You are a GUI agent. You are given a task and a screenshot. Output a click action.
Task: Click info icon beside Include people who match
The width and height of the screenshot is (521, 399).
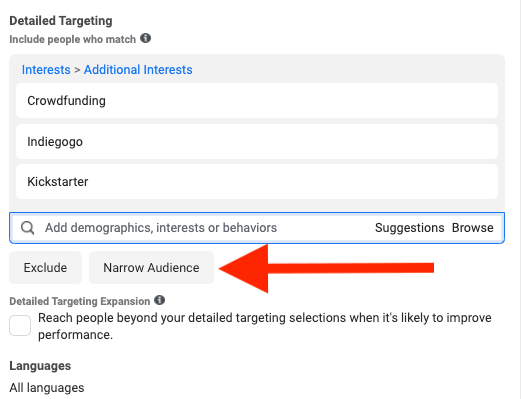point(145,38)
